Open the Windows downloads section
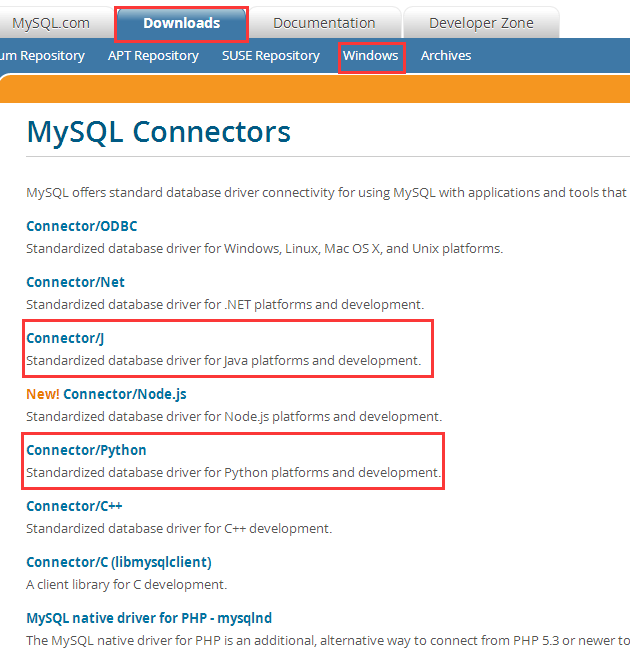This screenshot has width=630, height=665. (x=371, y=56)
